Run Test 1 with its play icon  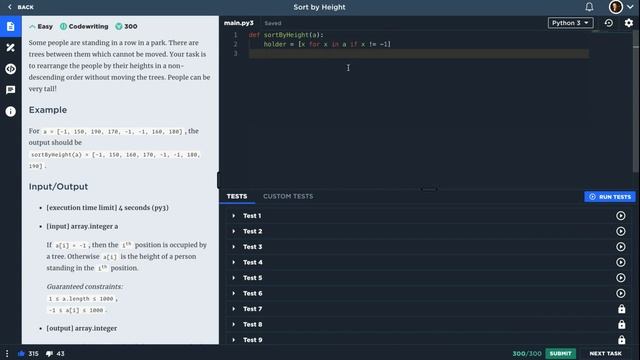(x=620, y=216)
